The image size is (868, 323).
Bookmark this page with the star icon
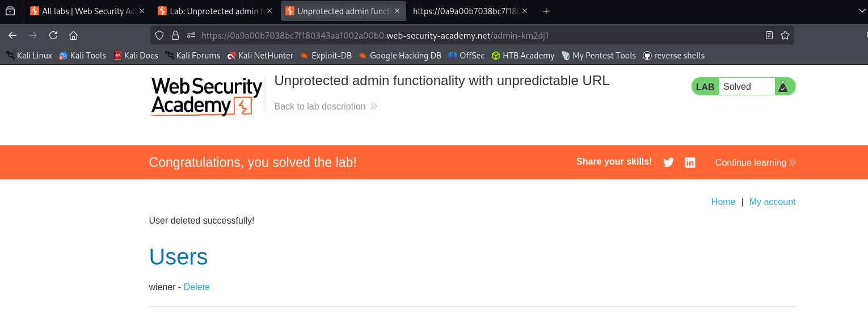tap(785, 35)
